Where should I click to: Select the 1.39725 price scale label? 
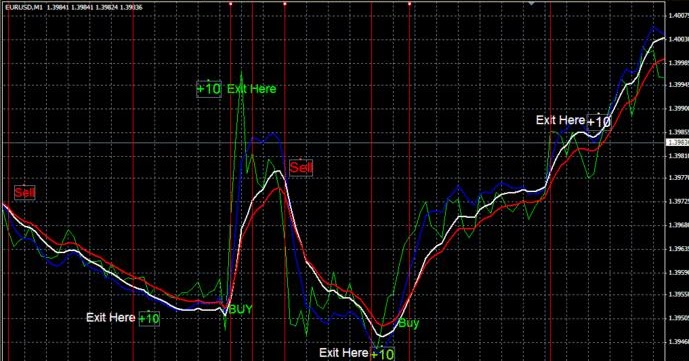pyautogui.click(x=678, y=202)
